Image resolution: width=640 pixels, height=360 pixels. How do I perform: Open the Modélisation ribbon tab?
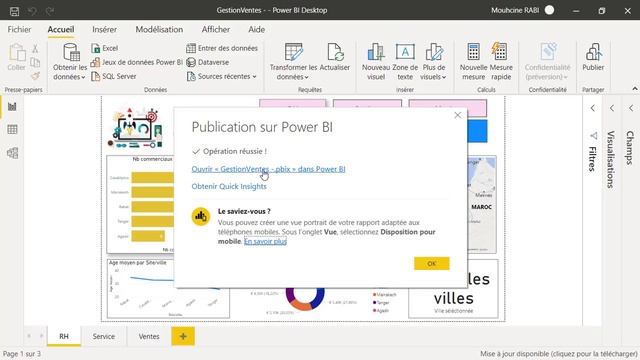(x=159, y=29)
